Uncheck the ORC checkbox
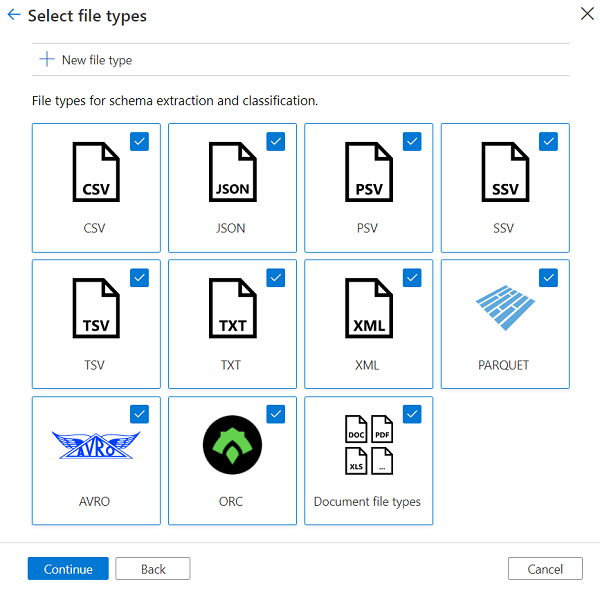The width and height of the screenshot is (600, 593). click(276, 414)
